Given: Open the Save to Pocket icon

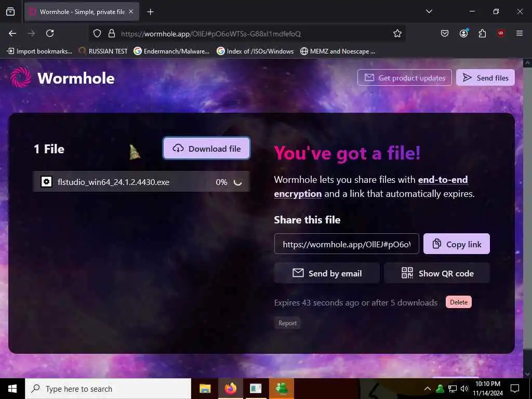Looking at the screenshot, I should click(x=445, y=33).
